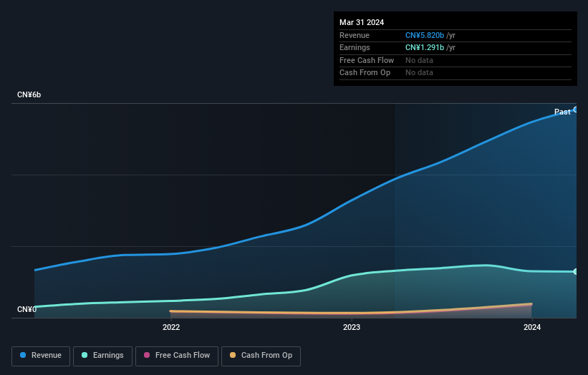Click the blue Revenue legend dot
The height and width of the screenshot is (375, 588).
23,355
